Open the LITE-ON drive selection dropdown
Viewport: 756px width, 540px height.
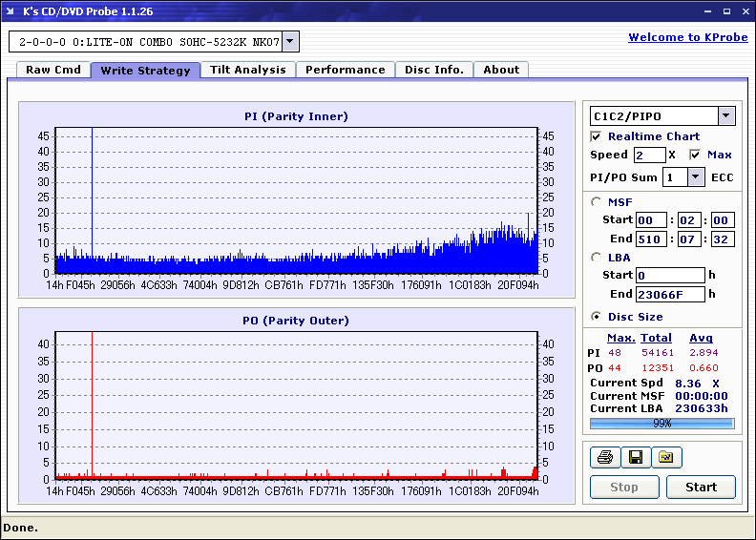290,42
